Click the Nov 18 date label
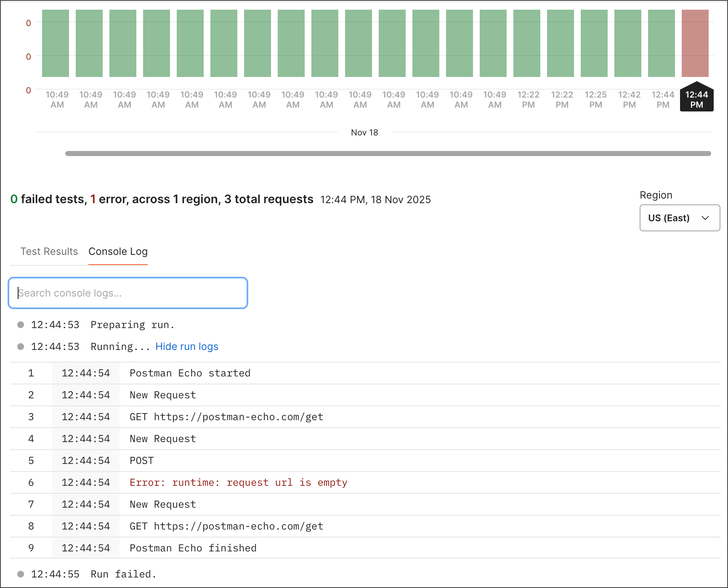This screenshot has width=728, height=588. pyautogui.click(x=364, y=132)
